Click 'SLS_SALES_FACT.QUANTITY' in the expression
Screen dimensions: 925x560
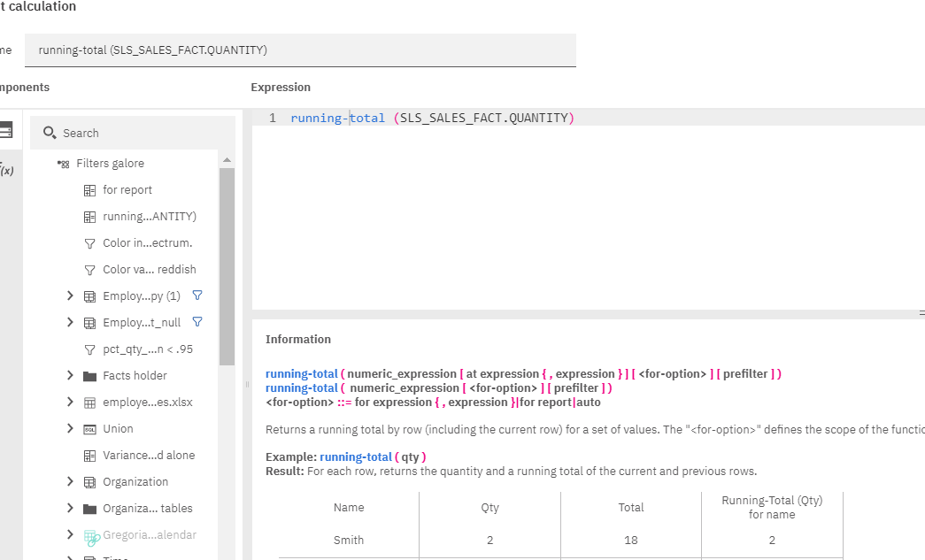coord(483,118)
